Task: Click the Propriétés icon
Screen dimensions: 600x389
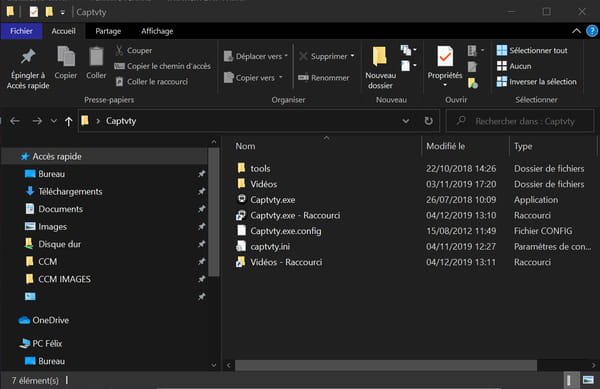Action: [x=445, y=57]
